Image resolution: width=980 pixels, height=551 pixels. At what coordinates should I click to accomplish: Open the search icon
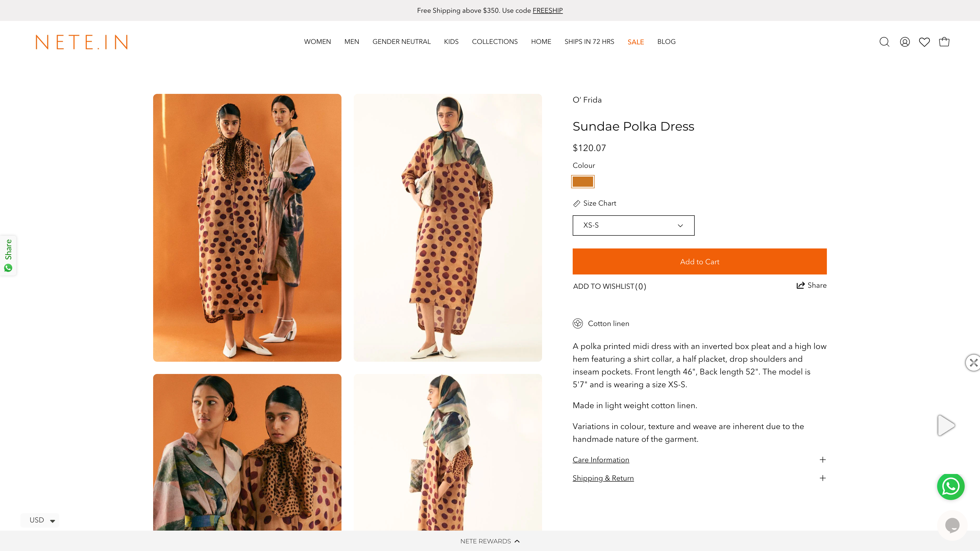885,42
